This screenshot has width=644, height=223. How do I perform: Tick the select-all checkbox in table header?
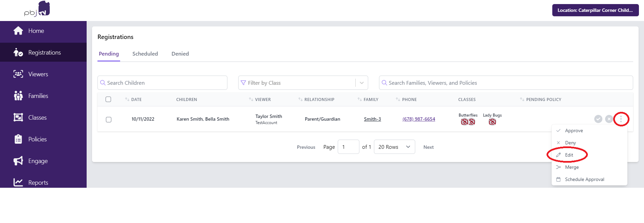tap(108, 99)
